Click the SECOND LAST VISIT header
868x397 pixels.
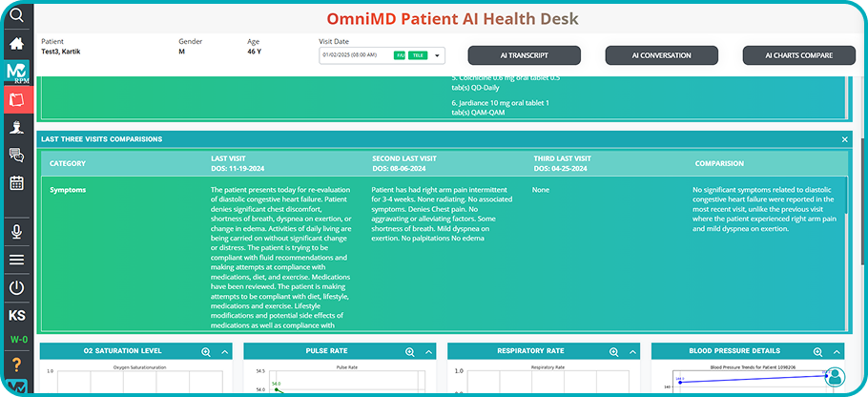pos(404,163)
